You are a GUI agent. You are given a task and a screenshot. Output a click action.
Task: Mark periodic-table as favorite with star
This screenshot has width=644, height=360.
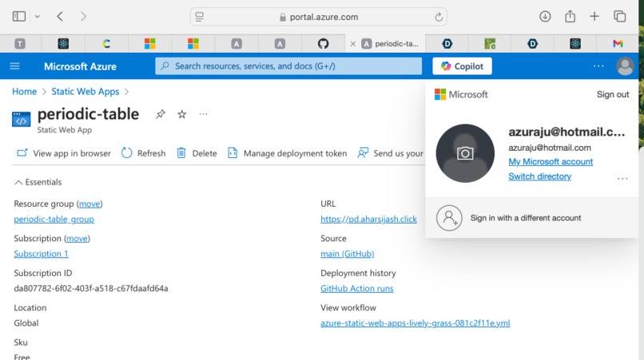tap(182, 114)
